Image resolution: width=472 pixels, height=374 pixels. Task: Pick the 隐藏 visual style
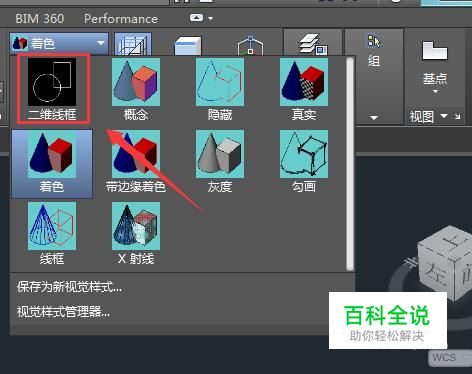pos(220,89)
